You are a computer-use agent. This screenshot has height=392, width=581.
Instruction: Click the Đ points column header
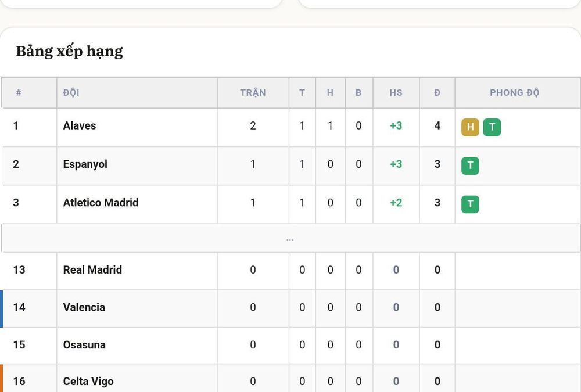pyautogui.click(x=437, y=92)
